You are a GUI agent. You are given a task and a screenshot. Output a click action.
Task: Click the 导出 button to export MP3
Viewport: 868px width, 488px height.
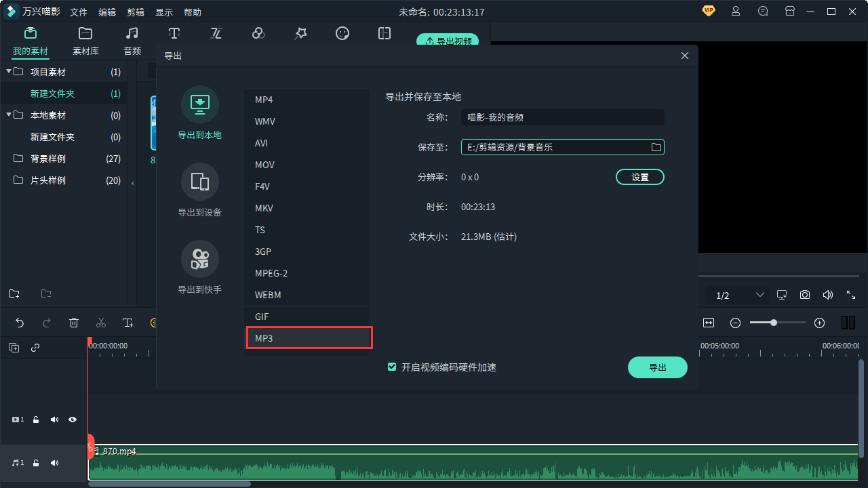(x=657, y=367)
